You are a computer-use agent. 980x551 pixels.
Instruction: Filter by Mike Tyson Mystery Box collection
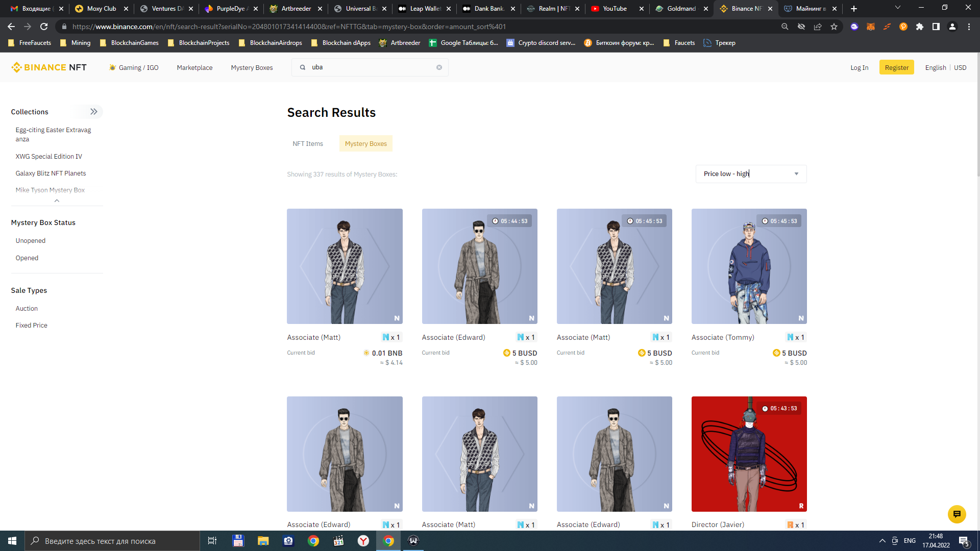[x=50, y=190]
